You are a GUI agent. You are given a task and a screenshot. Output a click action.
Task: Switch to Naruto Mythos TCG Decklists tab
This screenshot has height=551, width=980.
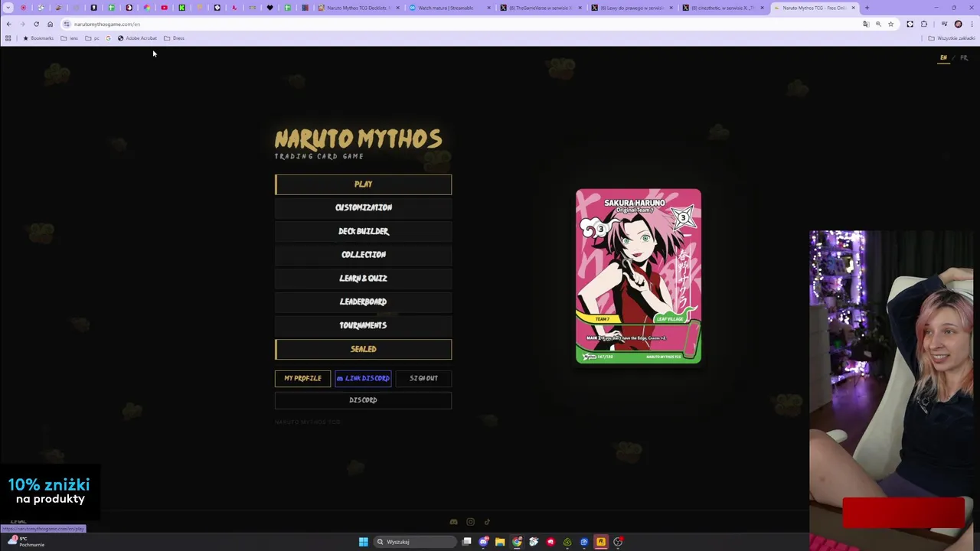[357, 8]
